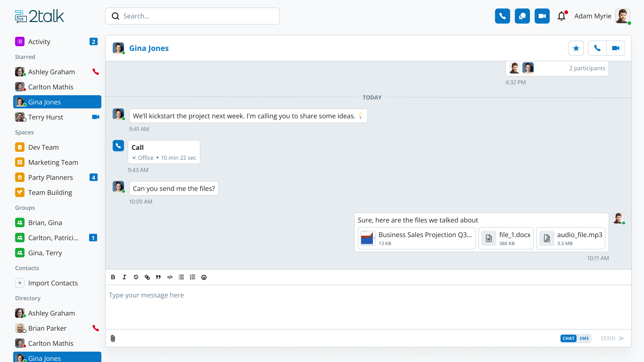Open the Party Planners space
The image size is (644, 362).
pyautogui.click(x=57, y=177)
